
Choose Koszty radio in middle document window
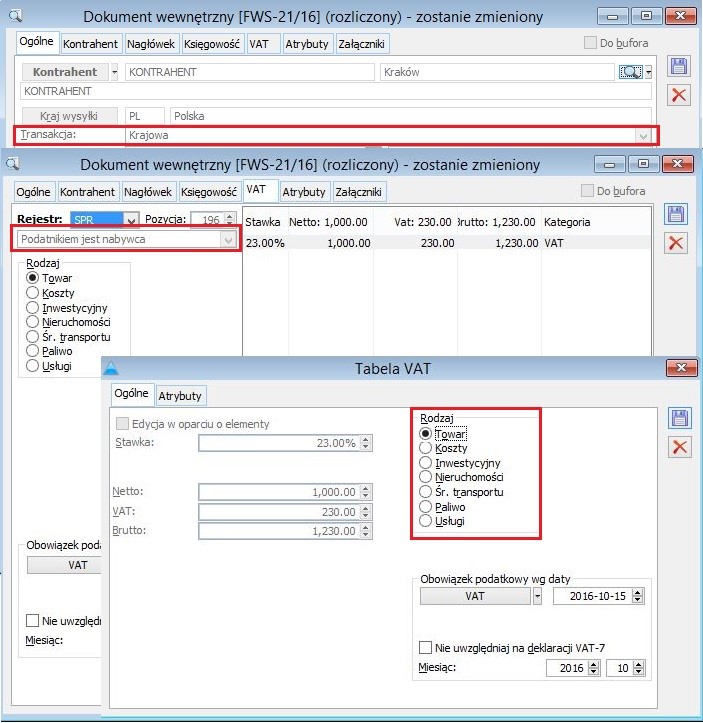(32, 292)
